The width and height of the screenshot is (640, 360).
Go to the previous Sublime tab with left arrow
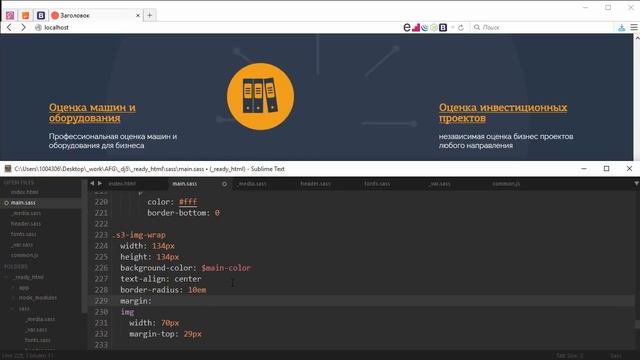coord(92,184)
